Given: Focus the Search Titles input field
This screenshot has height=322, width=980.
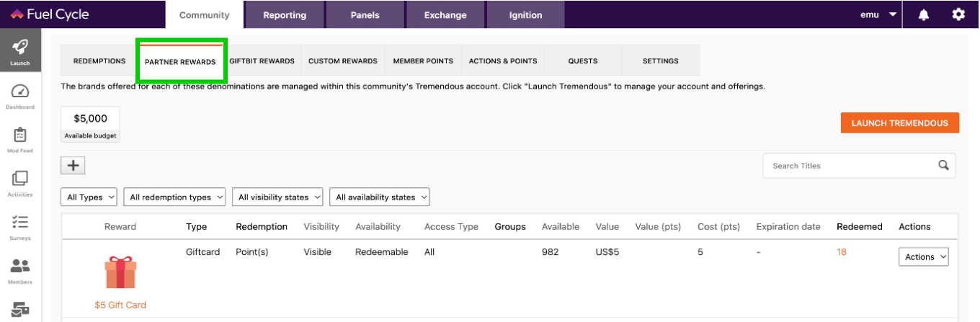Looking at the screenshot, I should pos(859,166).
